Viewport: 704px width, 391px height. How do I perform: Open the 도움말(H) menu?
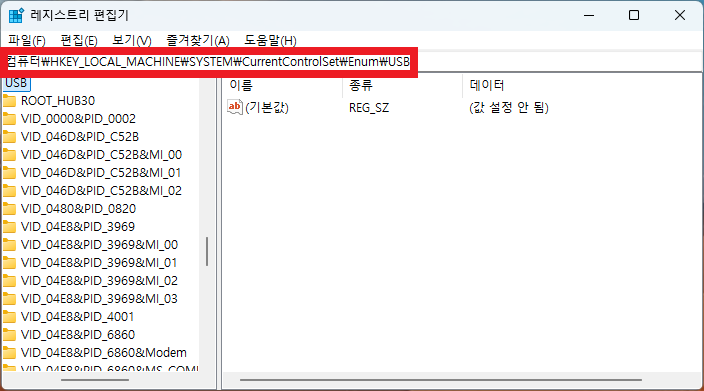(270, 41)
